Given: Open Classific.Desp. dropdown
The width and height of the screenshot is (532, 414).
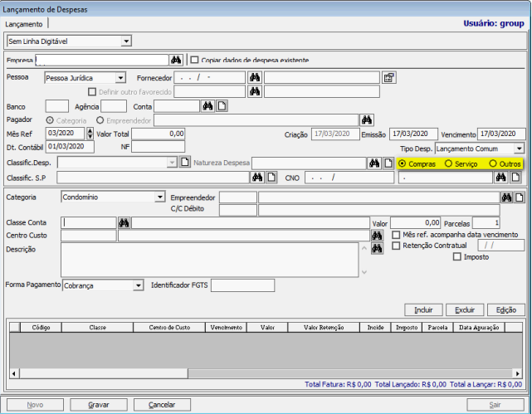Looking at the screenshot, I should tap(172, 163).
